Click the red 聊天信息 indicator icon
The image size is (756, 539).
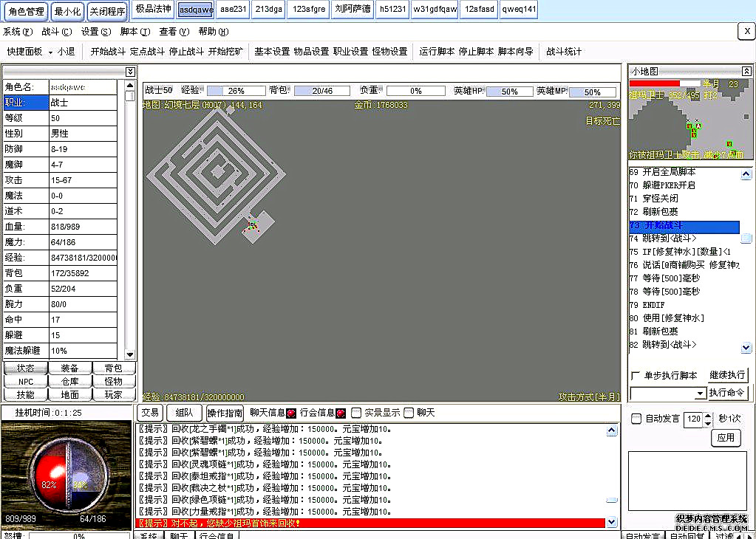[291, 413]
